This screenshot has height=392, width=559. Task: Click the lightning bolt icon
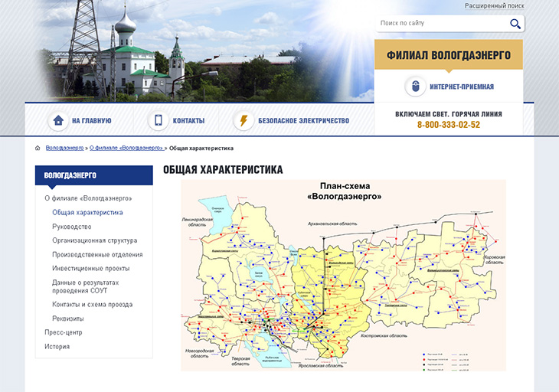[244, 120]
